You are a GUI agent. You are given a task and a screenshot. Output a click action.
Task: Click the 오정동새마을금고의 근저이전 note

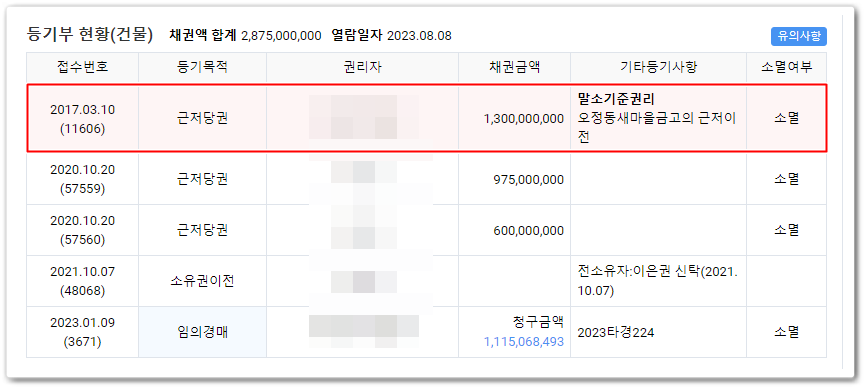(656, 128)
